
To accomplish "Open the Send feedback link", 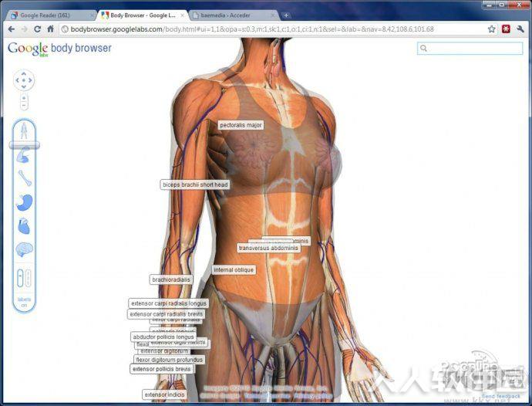I will coord(501,396).
